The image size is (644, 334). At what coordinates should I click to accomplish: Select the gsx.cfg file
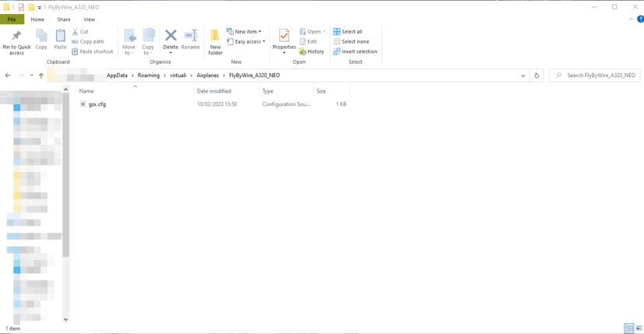pos(97,104)
